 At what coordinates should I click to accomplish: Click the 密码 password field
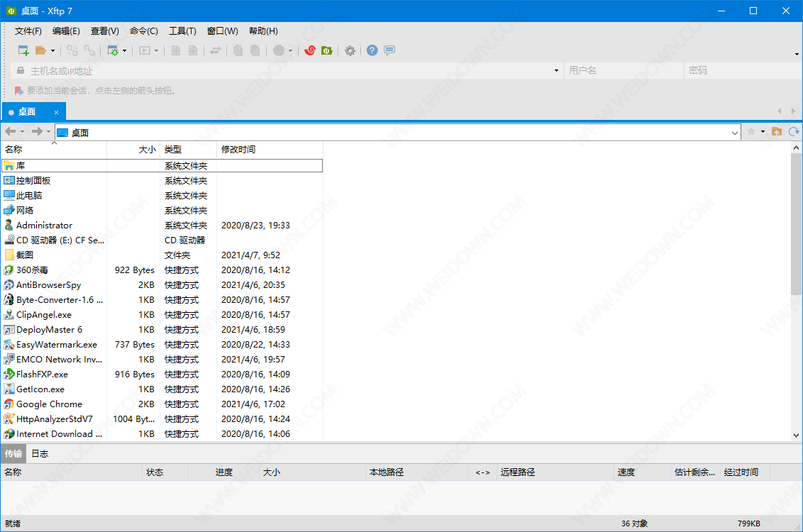click(743, 71)
